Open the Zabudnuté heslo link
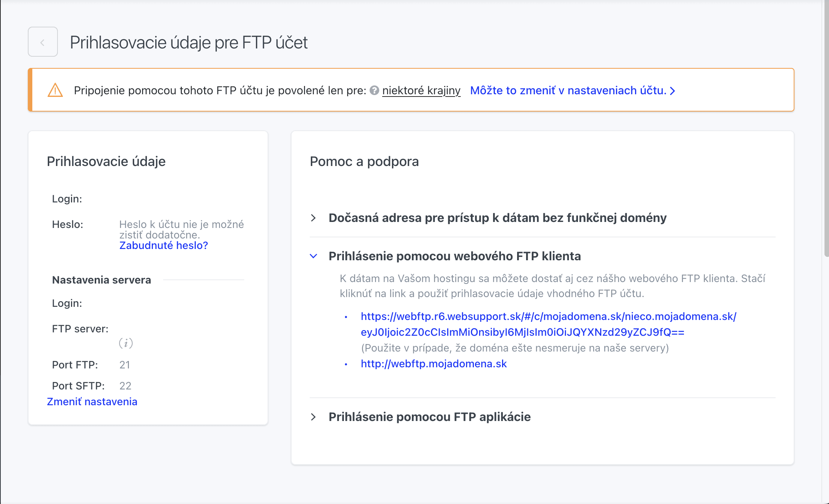 [163, 245]
